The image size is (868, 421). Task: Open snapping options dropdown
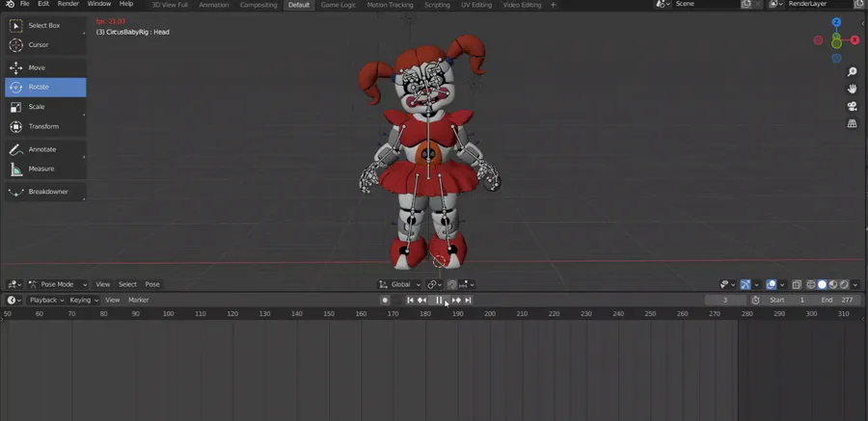(467, 284)
